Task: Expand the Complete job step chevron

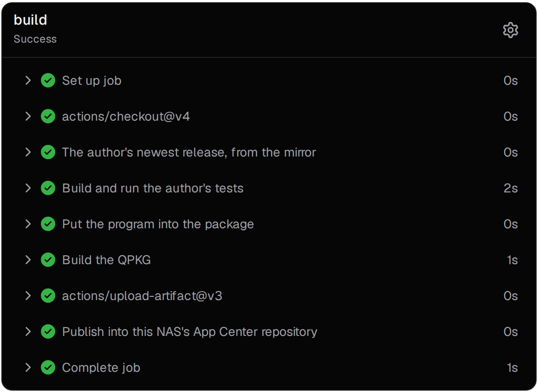Action: [x=28, y=367]
